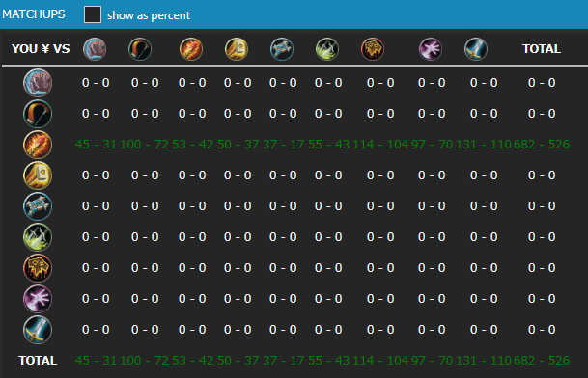Click Mage row's 97 - 70 record
The width and height of the screenshot is (588, 378).
(x=432, y=145)
